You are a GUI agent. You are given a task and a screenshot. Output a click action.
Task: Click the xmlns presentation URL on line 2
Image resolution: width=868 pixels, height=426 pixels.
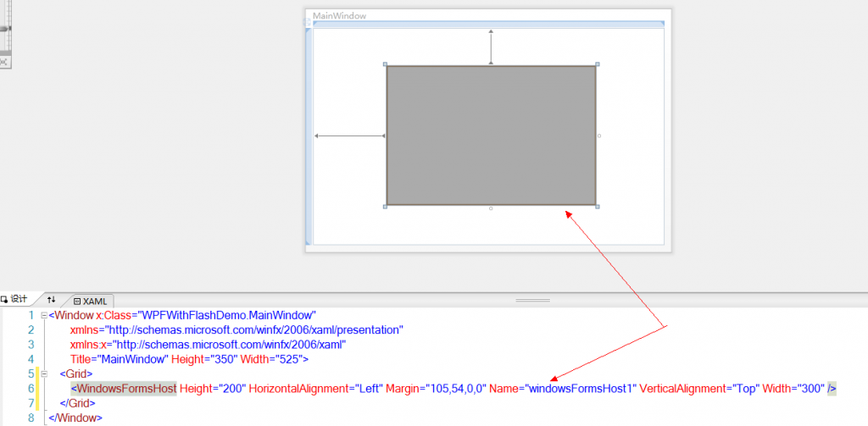pyautogui.click(x=253, y=329)
